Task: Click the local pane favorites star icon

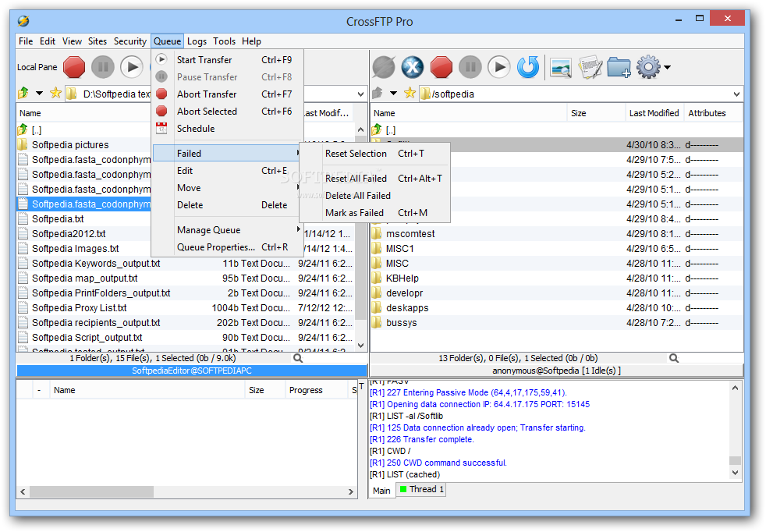Action: pos(55,93)
